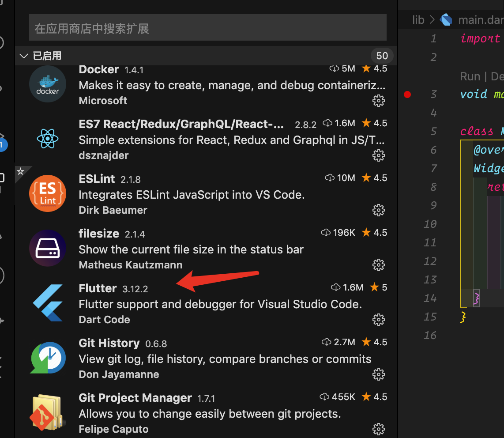Select the Git History extension title
This screenshot has height=438, width=504.
point(109,343)
